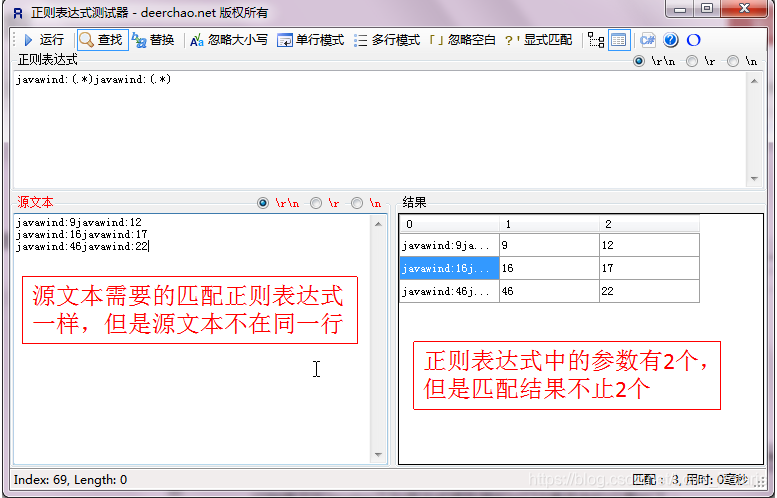This screenshot has height=498, width=777.
Task: Open help via blue question icon
Action: (x=670, y=40)
